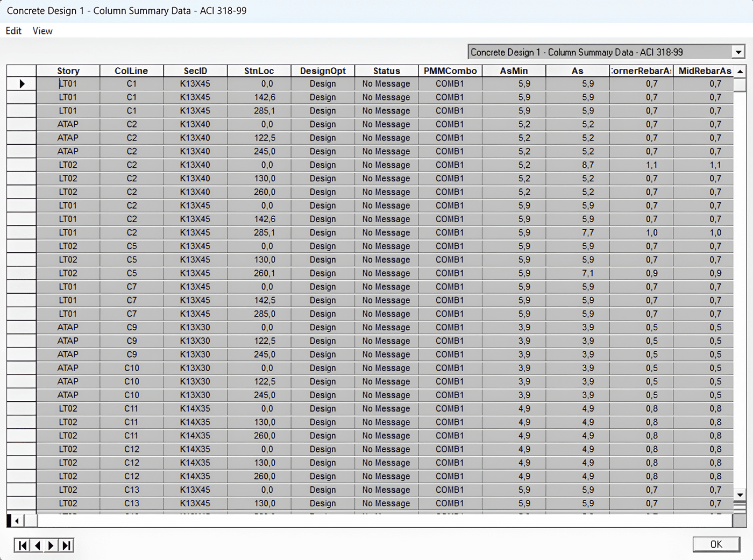The image size is (753, 560).
Task: Click vertical scrollbar up arrow
Action: (740, 72)
